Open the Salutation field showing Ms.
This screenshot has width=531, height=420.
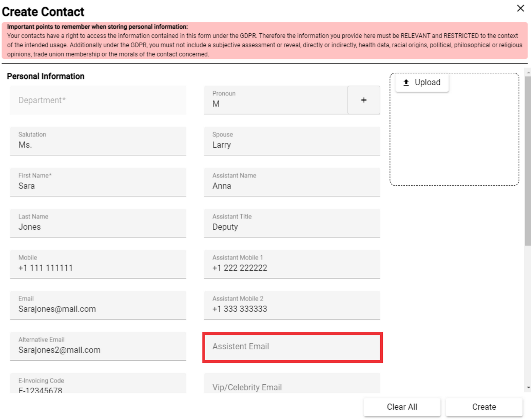coord(98,141)
